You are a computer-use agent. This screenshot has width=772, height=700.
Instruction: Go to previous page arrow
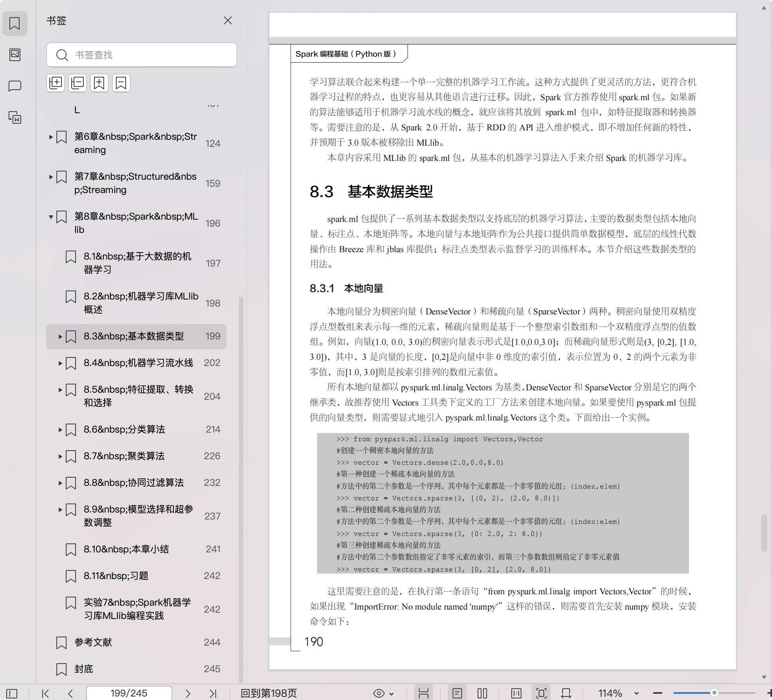click(x=70, y=694)
